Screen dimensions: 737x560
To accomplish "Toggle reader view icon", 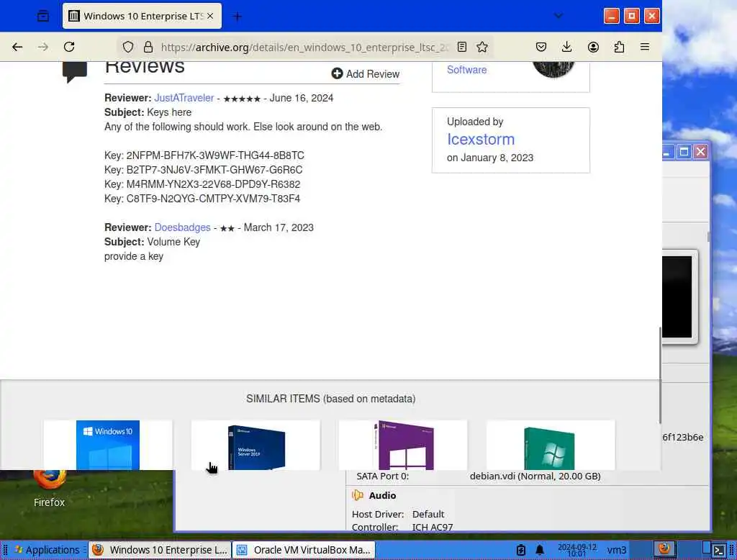I will (x=462, y=47).
